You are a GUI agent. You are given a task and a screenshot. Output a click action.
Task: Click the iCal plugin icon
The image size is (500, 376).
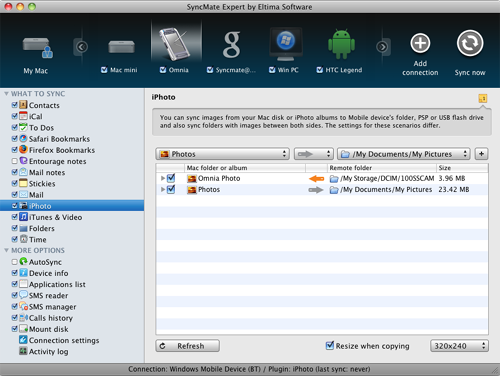click(23, 116)
